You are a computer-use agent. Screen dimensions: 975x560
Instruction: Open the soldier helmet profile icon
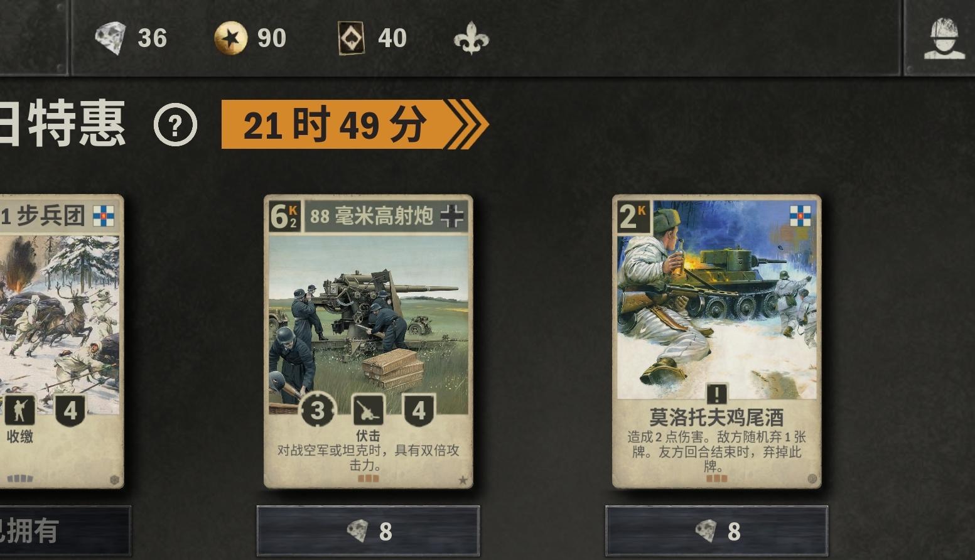click(944, 38)
